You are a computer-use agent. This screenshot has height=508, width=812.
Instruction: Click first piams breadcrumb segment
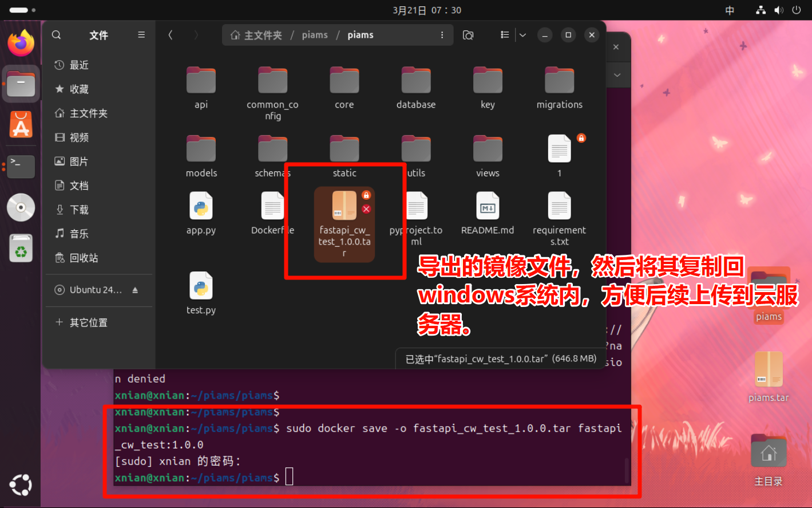(315, 35)
